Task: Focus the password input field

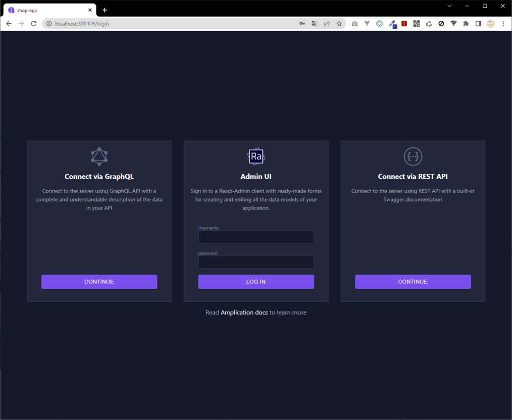Action: click(256, 262)
